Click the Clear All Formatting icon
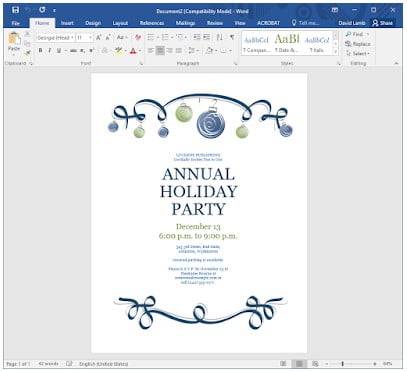The image size is (407, 371). coord(138,37)
